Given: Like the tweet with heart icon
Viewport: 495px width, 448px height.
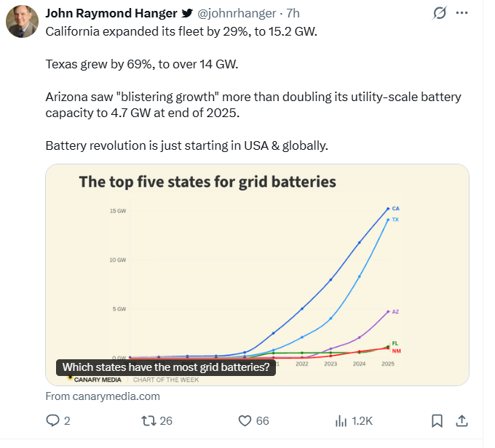Looking at the screenshot, I should [x=245, y=420].
